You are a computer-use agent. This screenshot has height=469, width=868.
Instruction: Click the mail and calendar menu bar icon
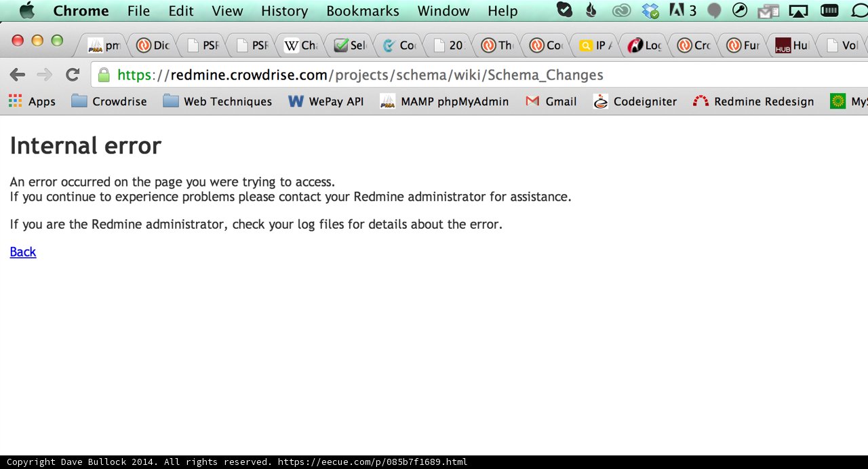point(768,12)
